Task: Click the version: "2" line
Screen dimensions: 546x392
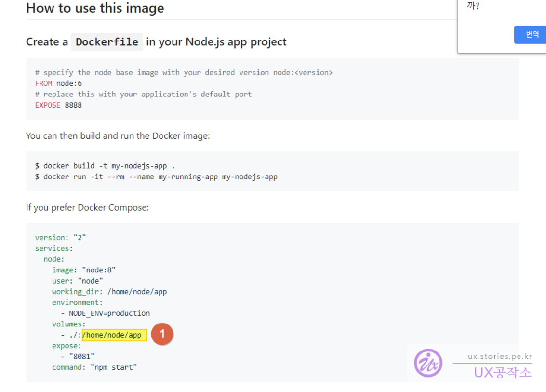Action: pyautogui.click(x=60, y=237)
